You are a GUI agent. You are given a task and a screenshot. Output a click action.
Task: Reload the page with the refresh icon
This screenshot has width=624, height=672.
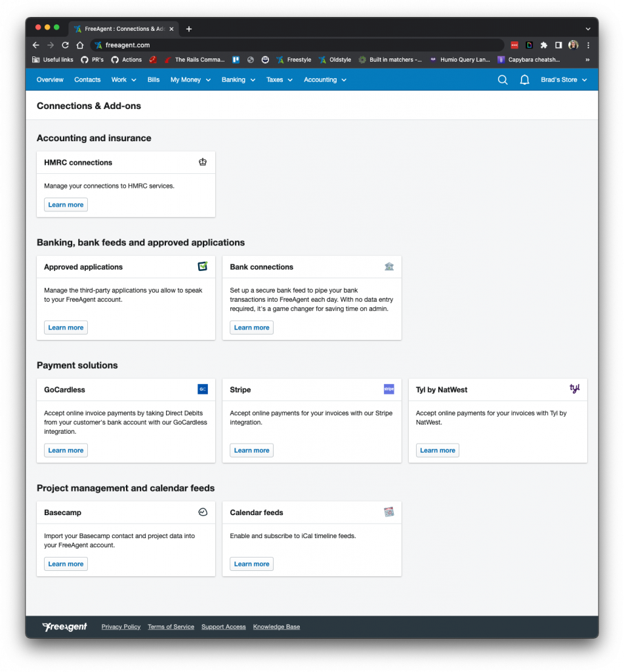65,45
